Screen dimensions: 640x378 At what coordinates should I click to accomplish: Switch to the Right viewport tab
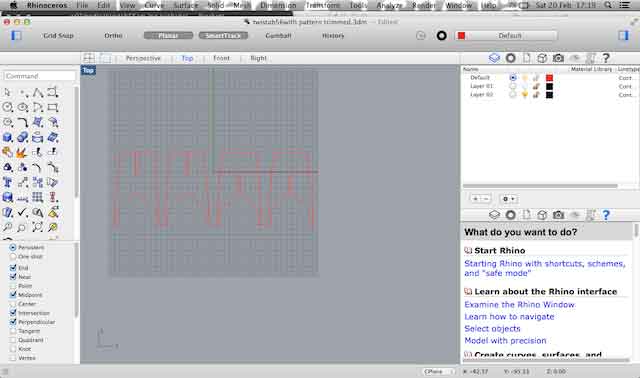(x=258, y=58)
